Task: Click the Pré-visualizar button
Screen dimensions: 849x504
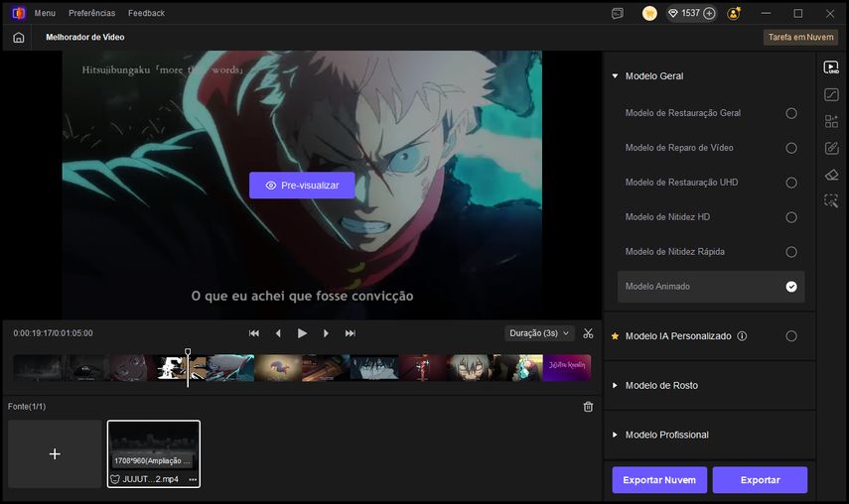Action: [302, 186]
